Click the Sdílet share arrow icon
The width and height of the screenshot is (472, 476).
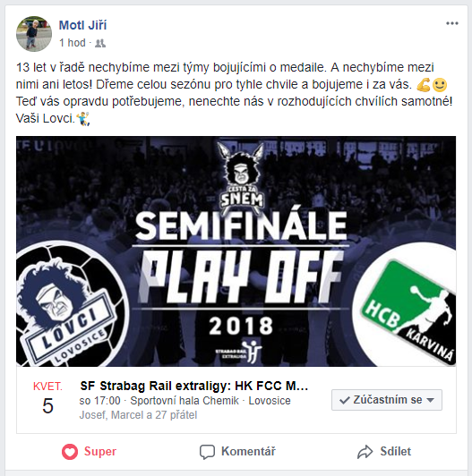click(365, 452)
